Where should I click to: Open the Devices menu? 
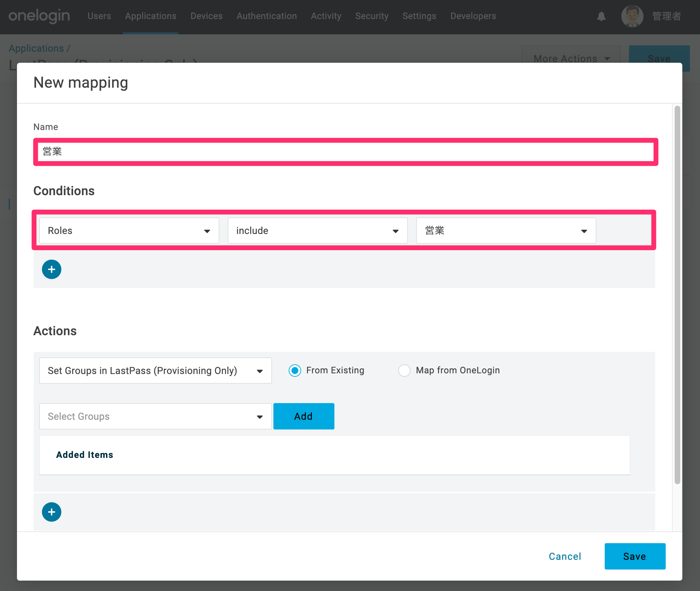[207, 16]
